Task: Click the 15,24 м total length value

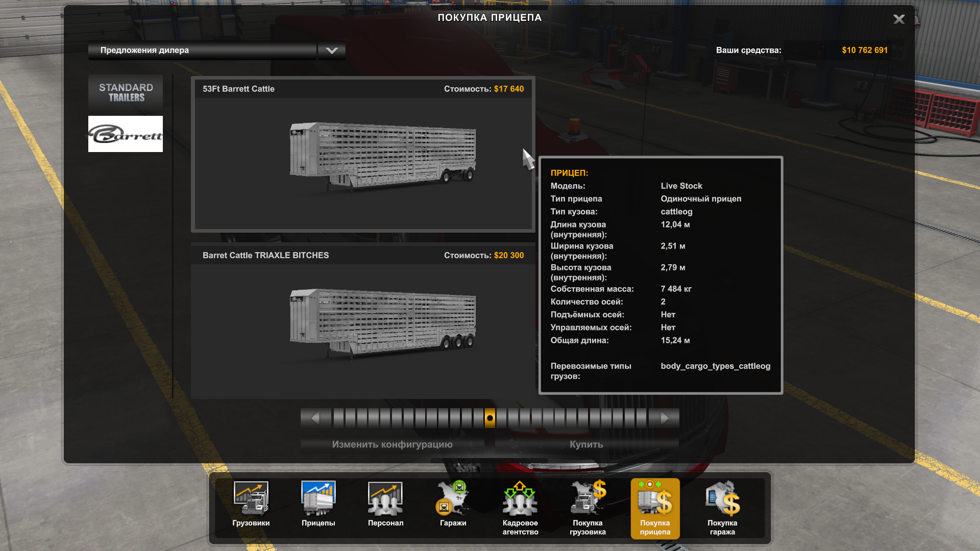Action: tap(675, 340)
